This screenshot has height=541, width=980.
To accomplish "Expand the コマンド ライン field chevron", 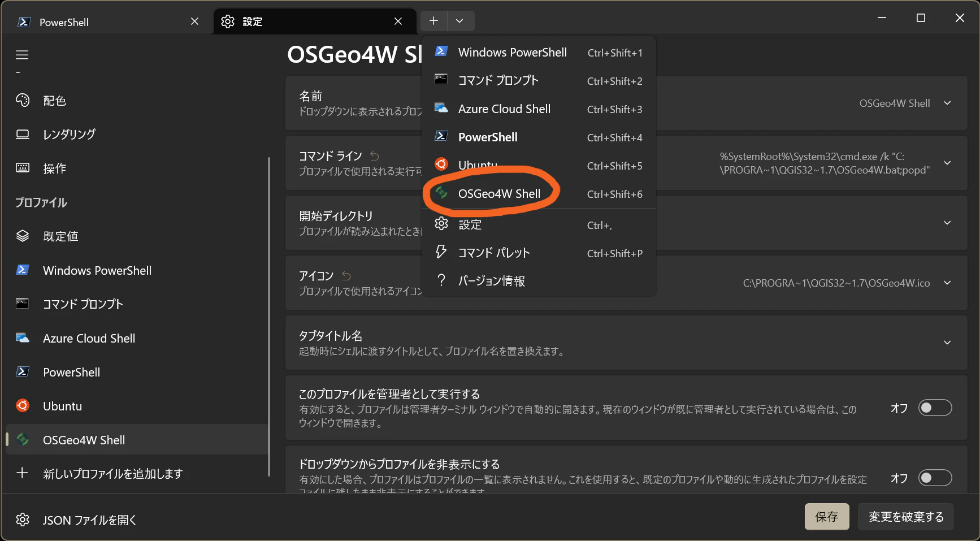I will tap(948, 163).
